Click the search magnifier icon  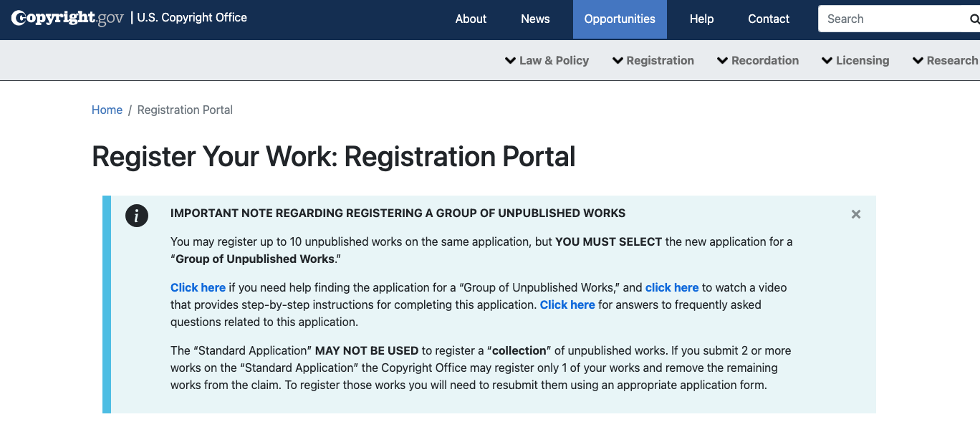click(x=974, y=19)
